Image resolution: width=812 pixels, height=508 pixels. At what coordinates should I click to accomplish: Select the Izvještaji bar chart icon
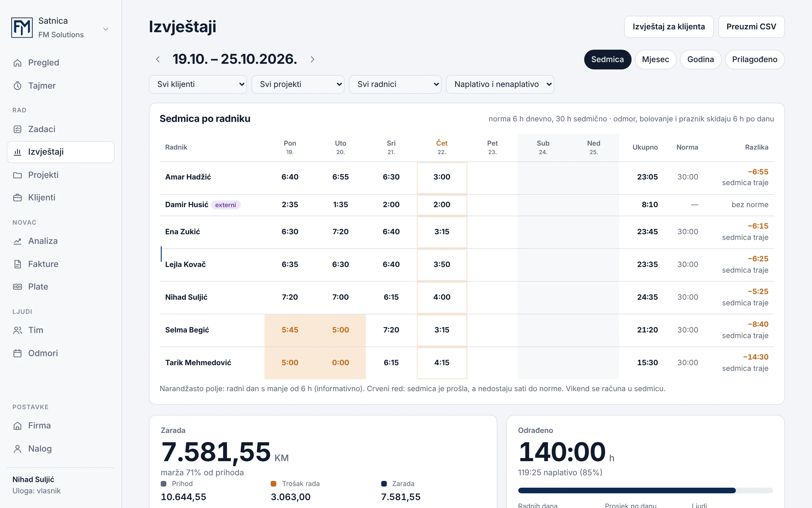tap(17, 152)
